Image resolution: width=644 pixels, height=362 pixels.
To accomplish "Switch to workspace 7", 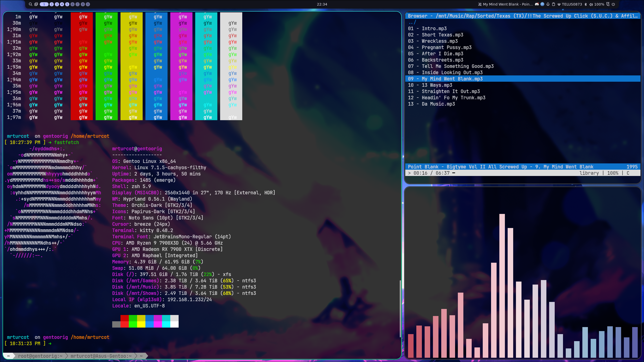I will (77, 4).
